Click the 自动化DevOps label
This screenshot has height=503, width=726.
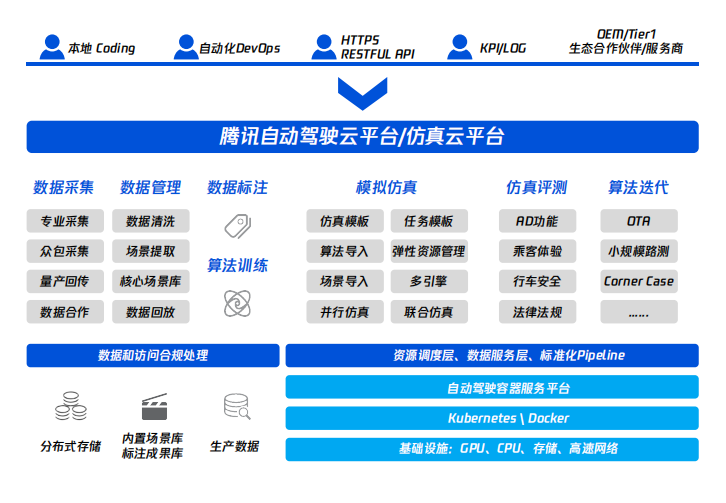point(240,48)
